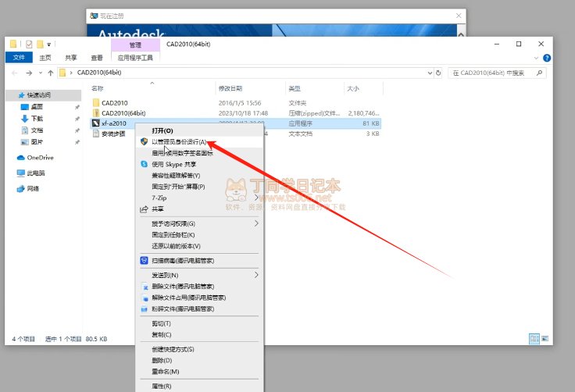Open the 文件 ribbon tab
Viewport: 575px width, 392px height.
(x=19, y=58)
